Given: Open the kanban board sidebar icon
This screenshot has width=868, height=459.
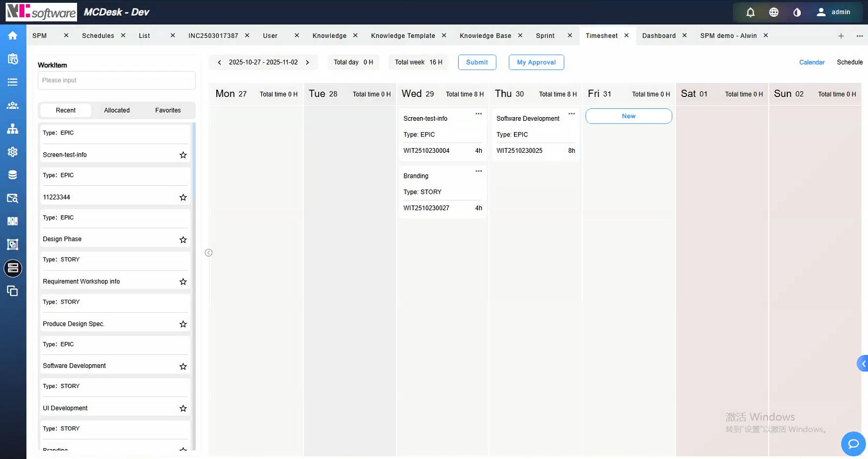Looking at the screenshot, I should tap(12, 221).
